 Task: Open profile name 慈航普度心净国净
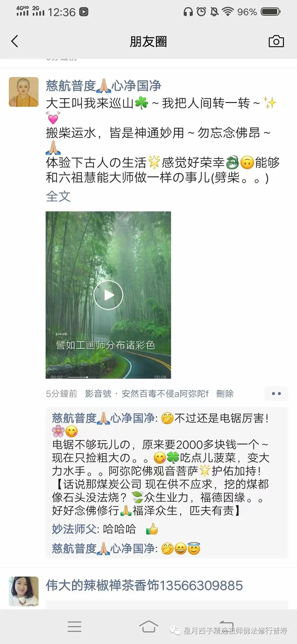point(103,86)
